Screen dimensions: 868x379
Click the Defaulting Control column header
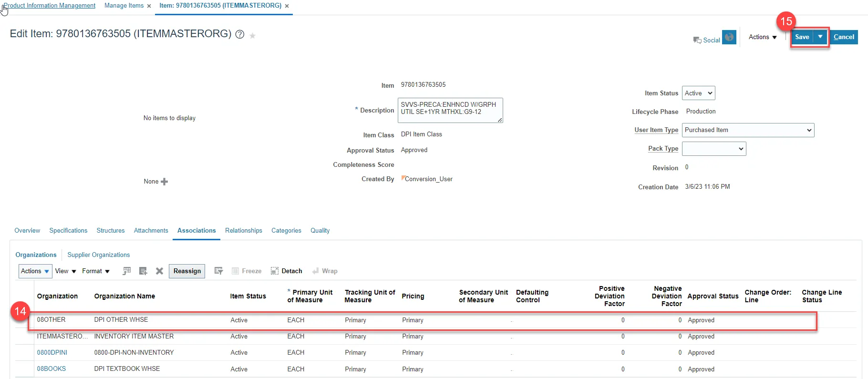coord(532,296)
